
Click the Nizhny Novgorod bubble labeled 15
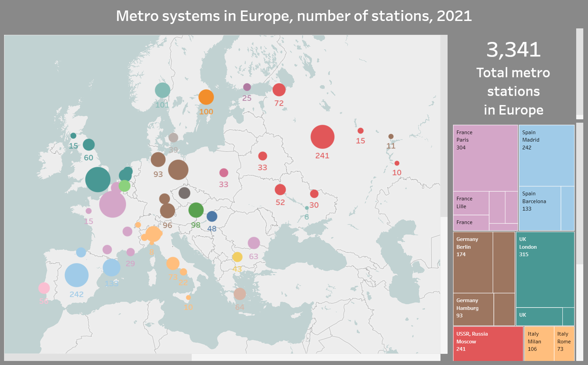pos(360,131)
